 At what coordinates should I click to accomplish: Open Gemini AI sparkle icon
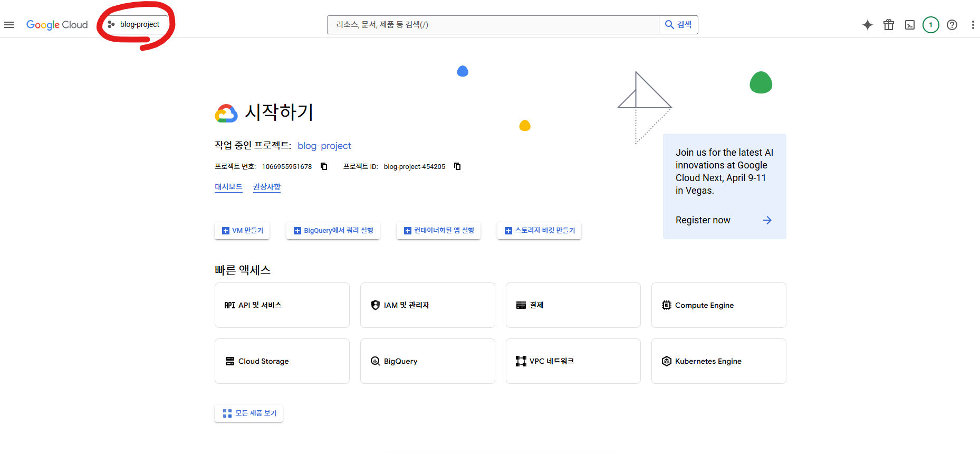point(868,25)
